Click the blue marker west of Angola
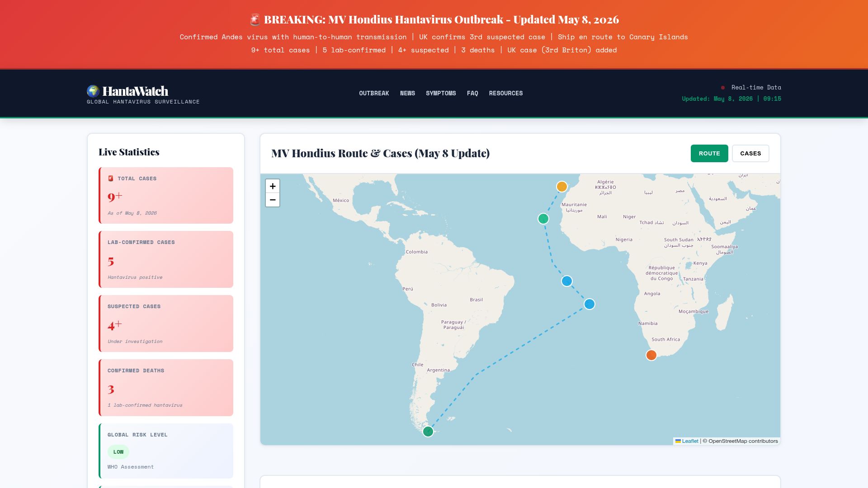Image resolution: width=868 pixels, height=488 pixels. [590, 304]
